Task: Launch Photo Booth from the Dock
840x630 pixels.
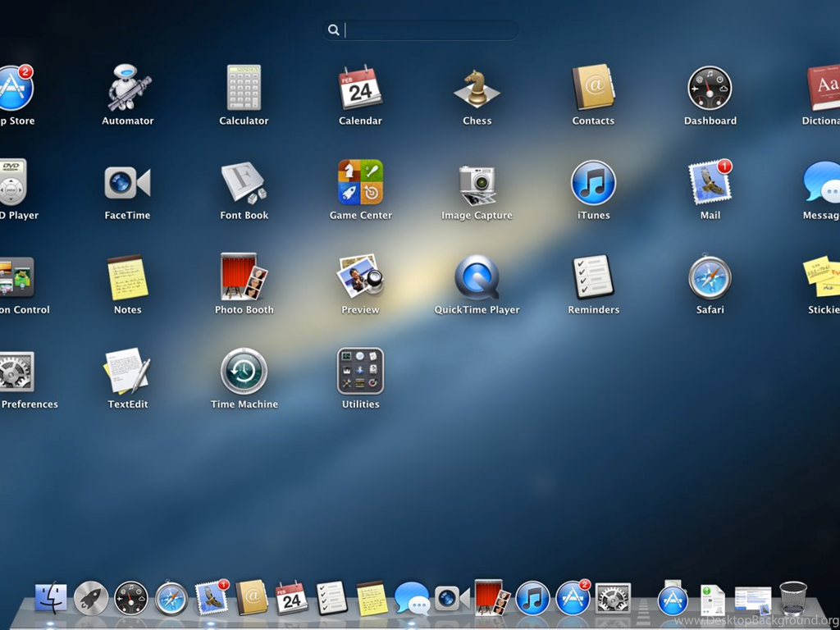Action: click(x=492, y=597)
